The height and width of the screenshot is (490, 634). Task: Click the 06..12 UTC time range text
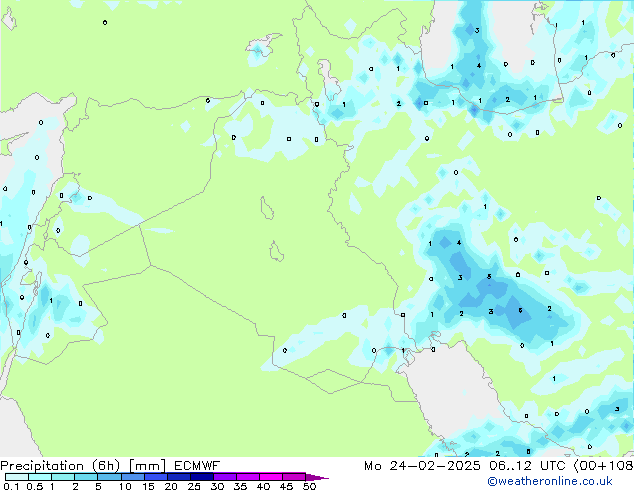coord(527,466)
